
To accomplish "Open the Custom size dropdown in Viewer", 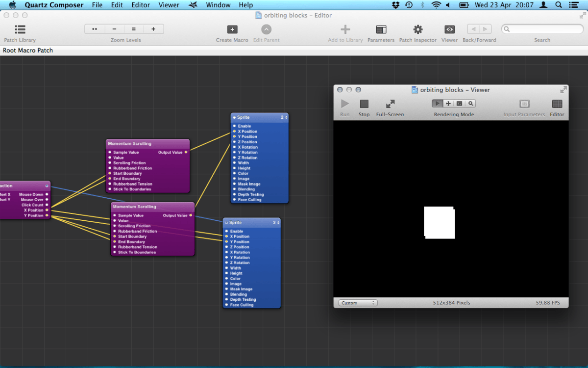I will point(358,303).
